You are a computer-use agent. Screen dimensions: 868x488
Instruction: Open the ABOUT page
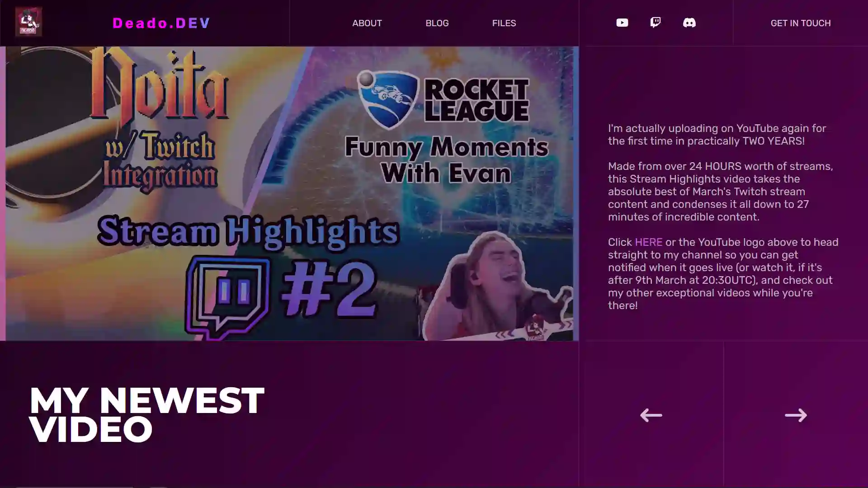367,23
